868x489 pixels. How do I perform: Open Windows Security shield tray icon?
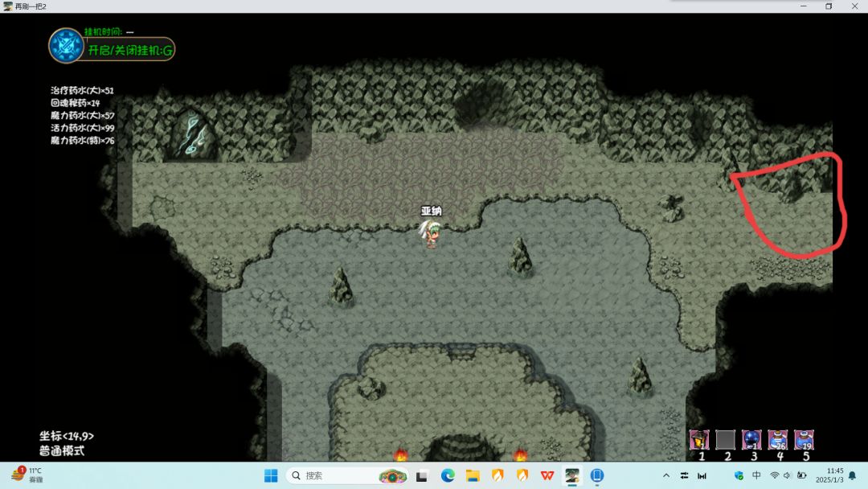coord(739,475)
